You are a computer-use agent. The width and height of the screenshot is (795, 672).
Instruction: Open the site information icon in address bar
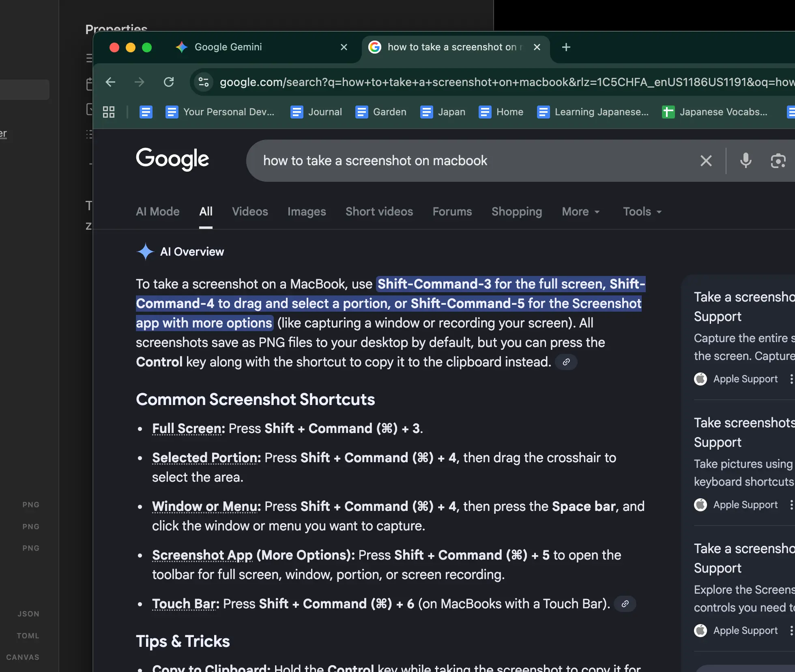pyautogui.click(x=203, y=82)
